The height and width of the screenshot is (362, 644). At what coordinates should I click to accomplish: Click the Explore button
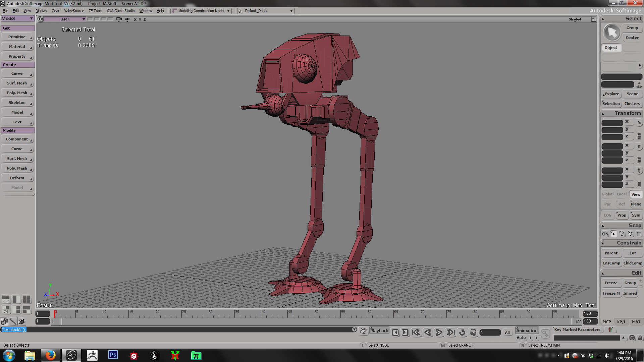coord(612,94)
